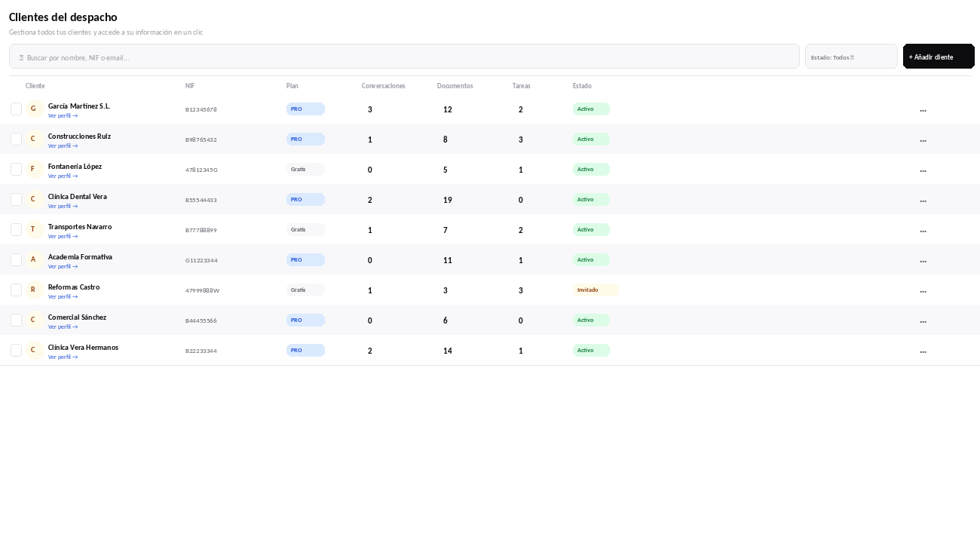Tick the Fontanería López checkbox
Screen dimensions: 980x558
[x=16, y=170]
